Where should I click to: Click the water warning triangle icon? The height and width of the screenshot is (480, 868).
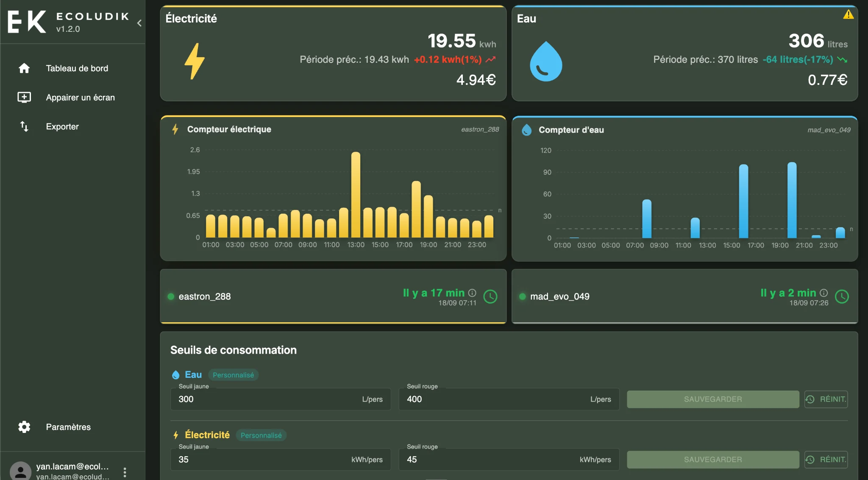[x=848, y=14]
